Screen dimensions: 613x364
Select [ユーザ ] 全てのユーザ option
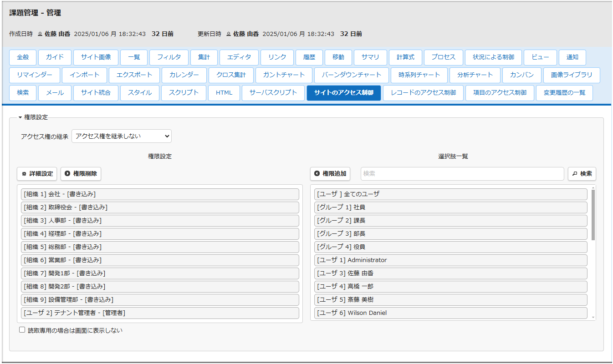pyautogui.click(x=451, y=194)
